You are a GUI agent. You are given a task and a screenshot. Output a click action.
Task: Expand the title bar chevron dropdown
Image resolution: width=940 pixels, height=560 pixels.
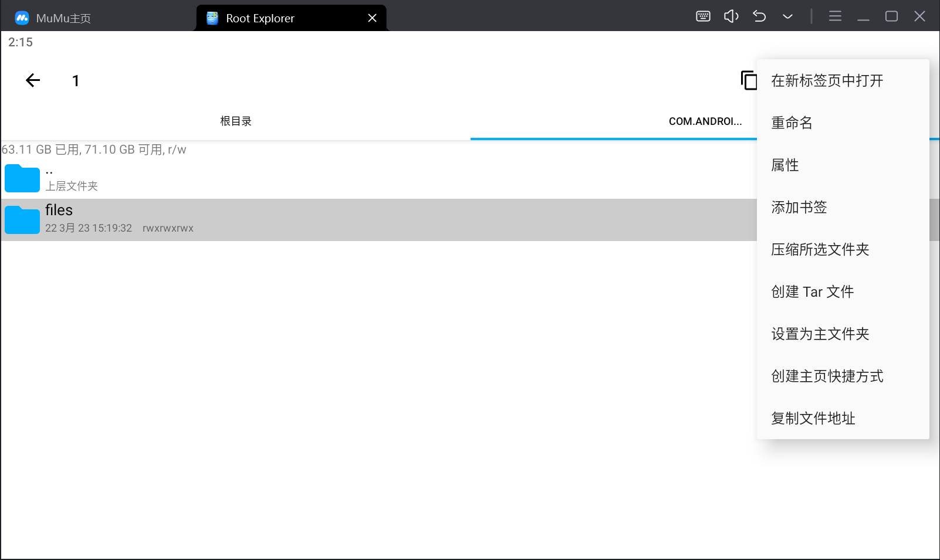787,16
